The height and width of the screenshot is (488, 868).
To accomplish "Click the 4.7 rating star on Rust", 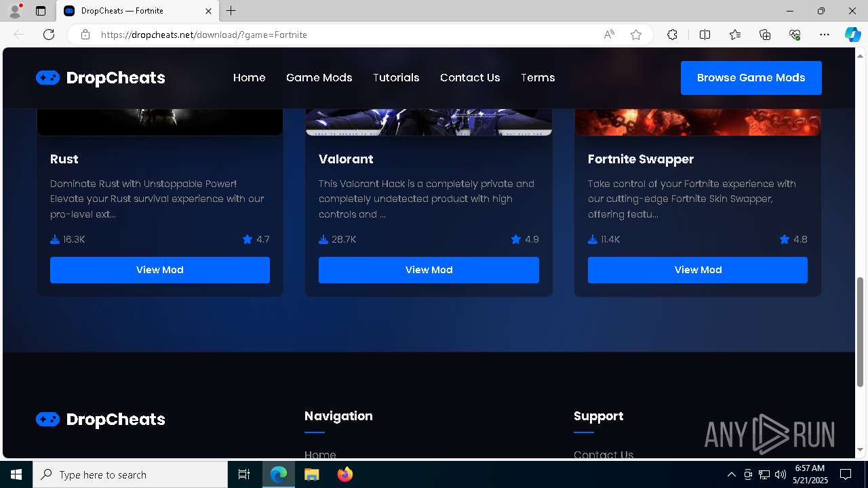I will coord(248,239).
